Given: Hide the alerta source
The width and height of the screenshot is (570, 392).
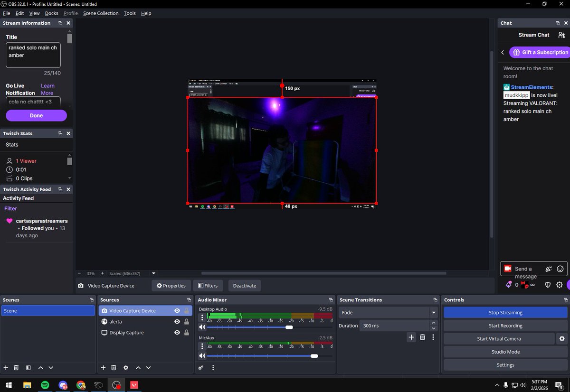Looking at the screenshot, I should 177,321.
